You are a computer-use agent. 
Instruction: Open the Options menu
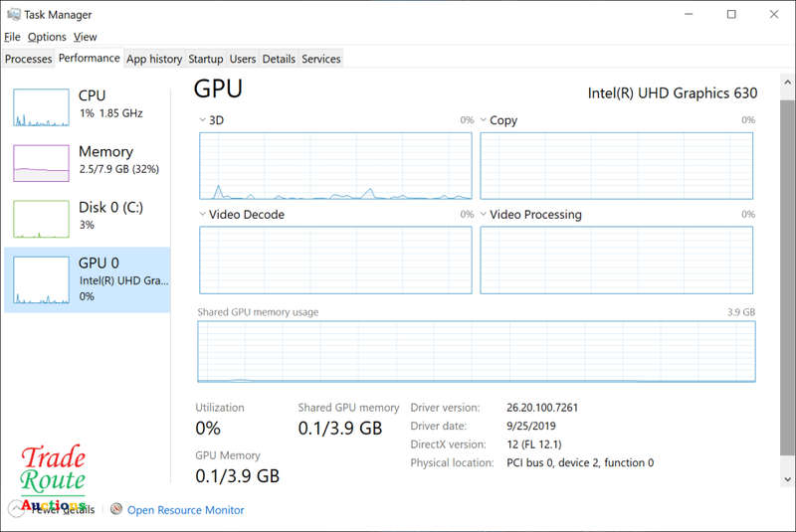point(47,37)
